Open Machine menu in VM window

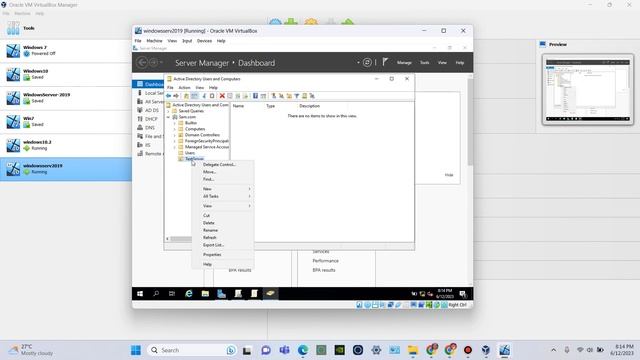point(154,41)
